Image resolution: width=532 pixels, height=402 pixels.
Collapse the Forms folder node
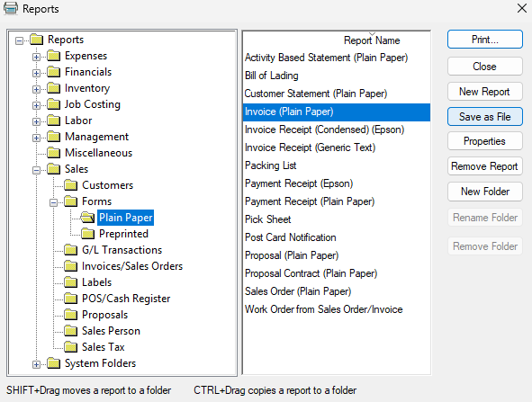click(x=54, y=202)
